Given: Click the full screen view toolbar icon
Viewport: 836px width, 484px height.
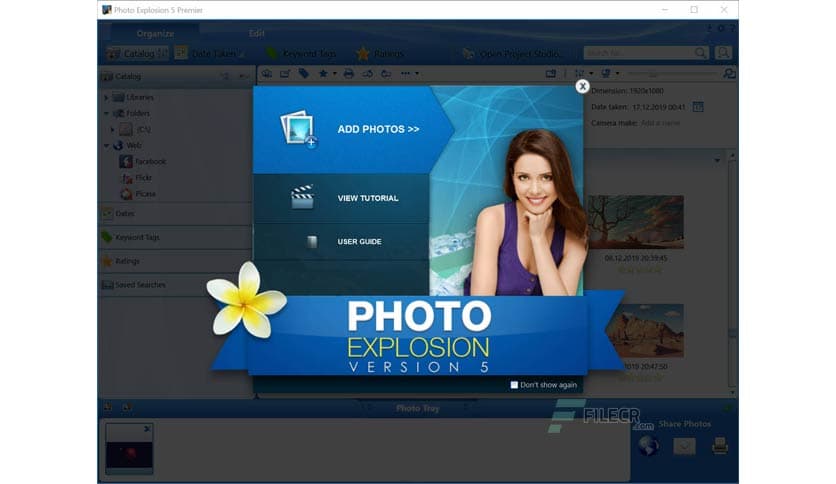Looking at the screenshot, I should pyautogui.click(x=551, y=74).
